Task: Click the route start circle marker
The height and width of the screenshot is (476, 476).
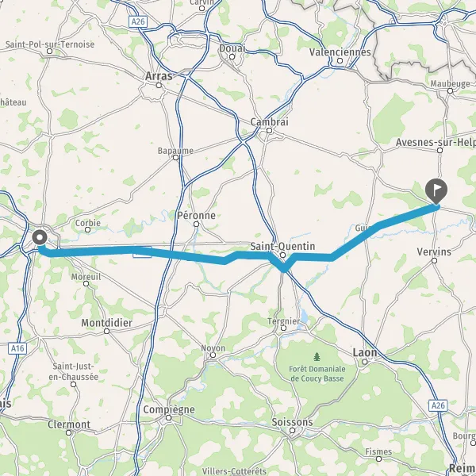Action: [40, 237]
